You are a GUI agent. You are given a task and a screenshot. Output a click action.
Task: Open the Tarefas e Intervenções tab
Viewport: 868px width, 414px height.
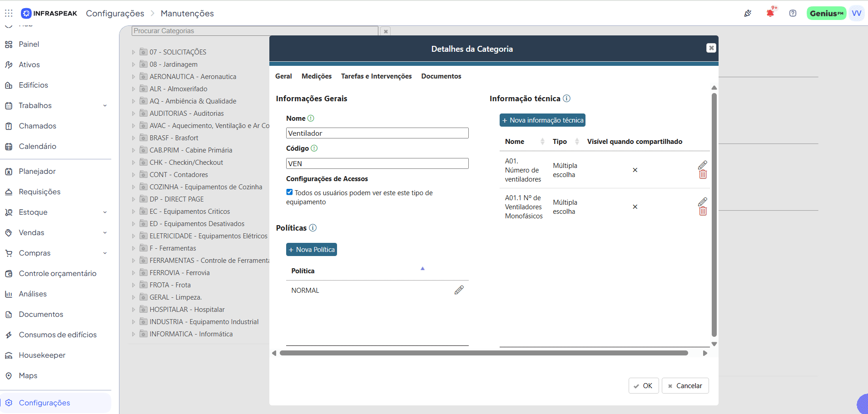click(376, 76)
